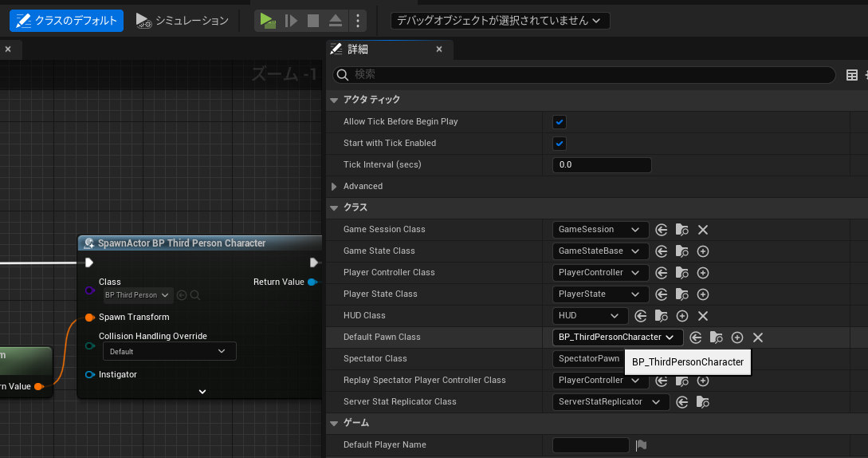Use selected asset for HUD Class
The image size is (868, 458).
[641, 316]
